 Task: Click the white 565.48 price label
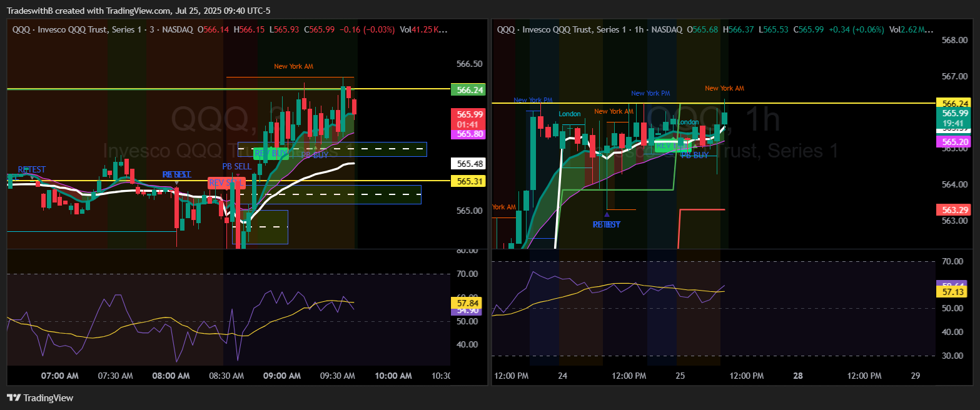(468, 164)
